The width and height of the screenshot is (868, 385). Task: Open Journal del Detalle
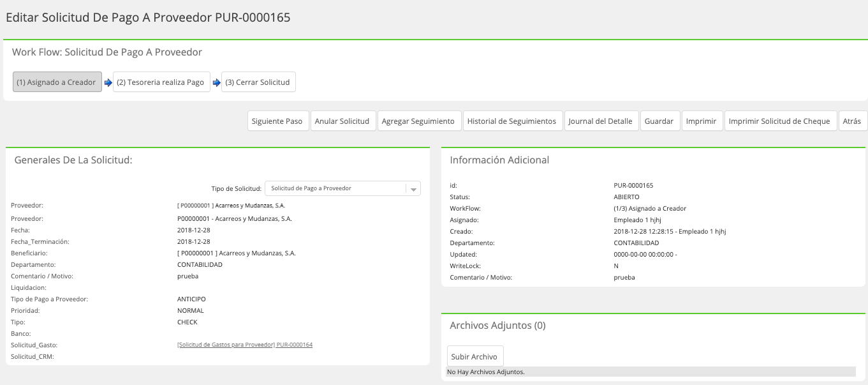[601, 121]
